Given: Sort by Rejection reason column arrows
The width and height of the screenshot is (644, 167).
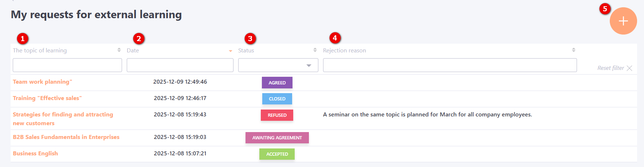Looking at the screenshot, I should click(574, 50).
